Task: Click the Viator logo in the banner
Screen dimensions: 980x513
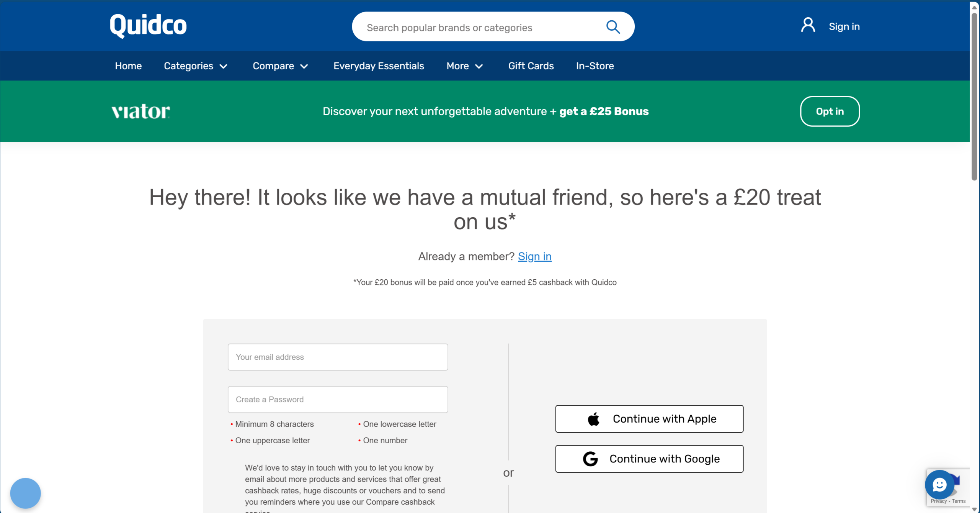Action: pos(139,111)
